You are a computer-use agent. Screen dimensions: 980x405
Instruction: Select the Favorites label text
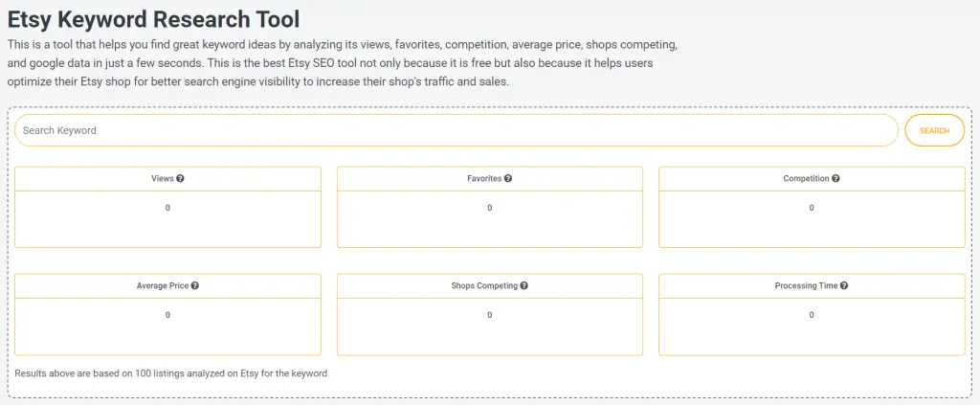[484, 178]
